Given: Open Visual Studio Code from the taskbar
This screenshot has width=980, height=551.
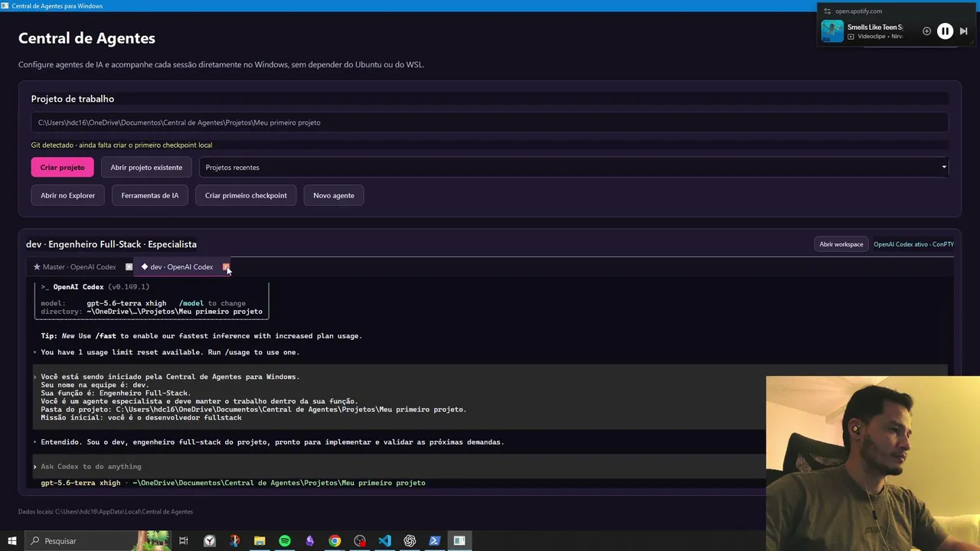Looking at the screenshot, I should [x=384, y=541].
